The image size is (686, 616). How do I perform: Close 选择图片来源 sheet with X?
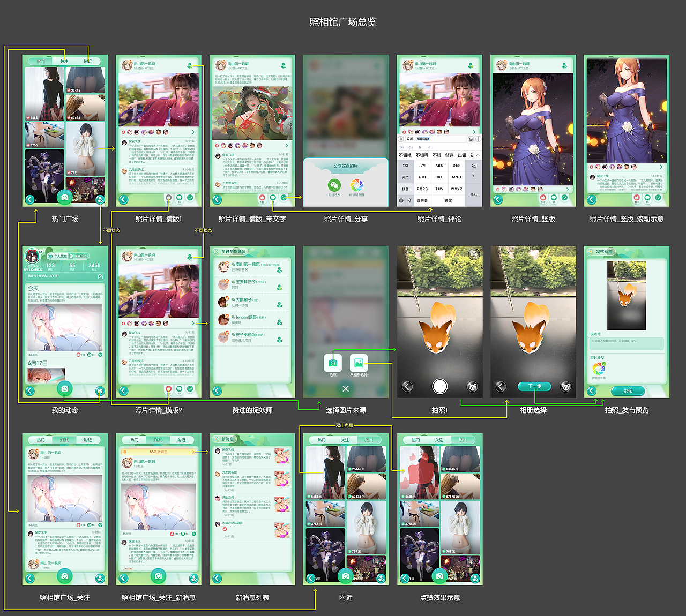coord(346,388)
